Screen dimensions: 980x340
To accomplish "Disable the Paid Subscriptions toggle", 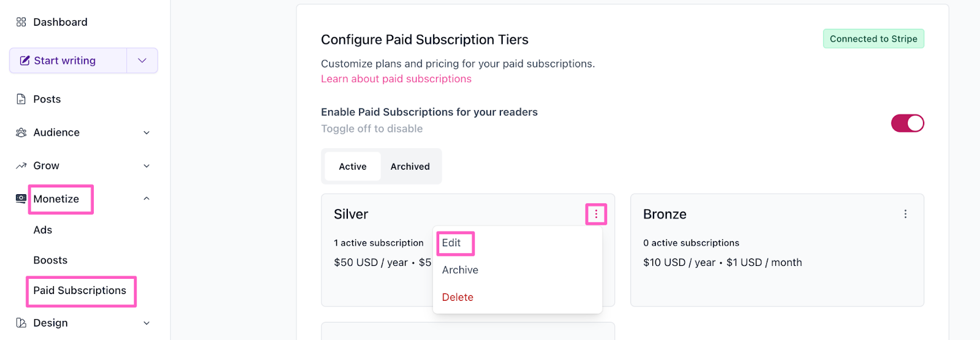I will click(907, 123).
